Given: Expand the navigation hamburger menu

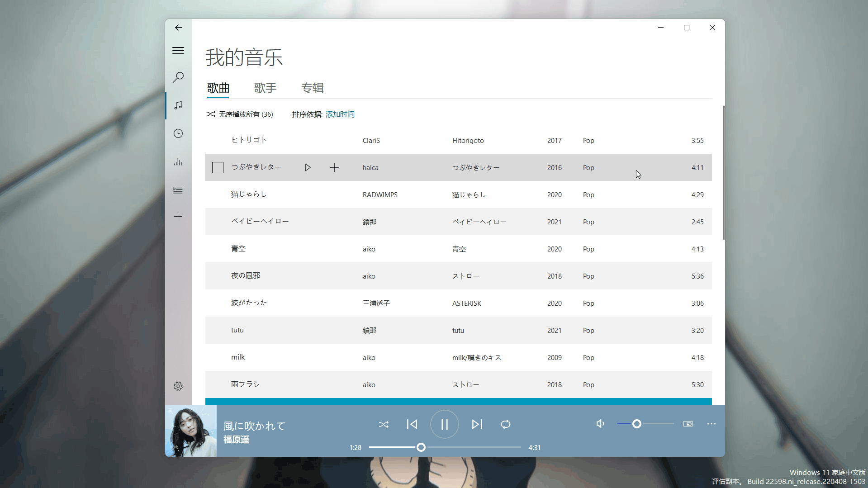Looking at the screenshot, I should pos(178,50).
